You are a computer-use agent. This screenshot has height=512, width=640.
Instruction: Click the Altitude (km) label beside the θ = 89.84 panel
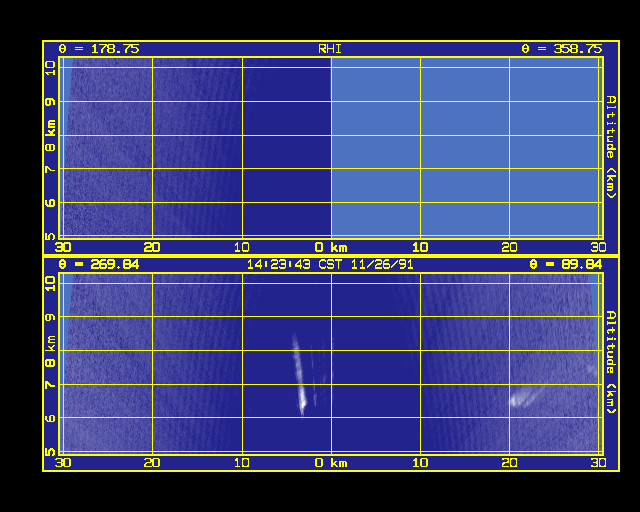[x=611, y=363]
